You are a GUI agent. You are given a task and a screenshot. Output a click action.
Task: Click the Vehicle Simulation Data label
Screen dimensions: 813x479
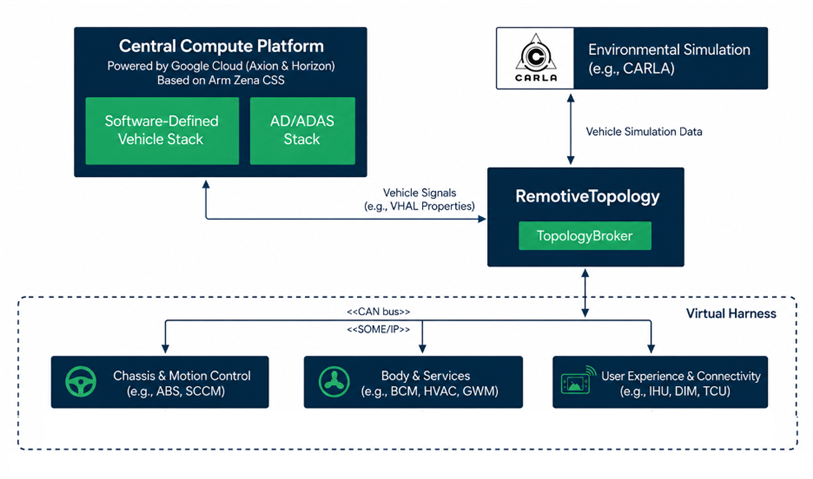coord(644,132)
